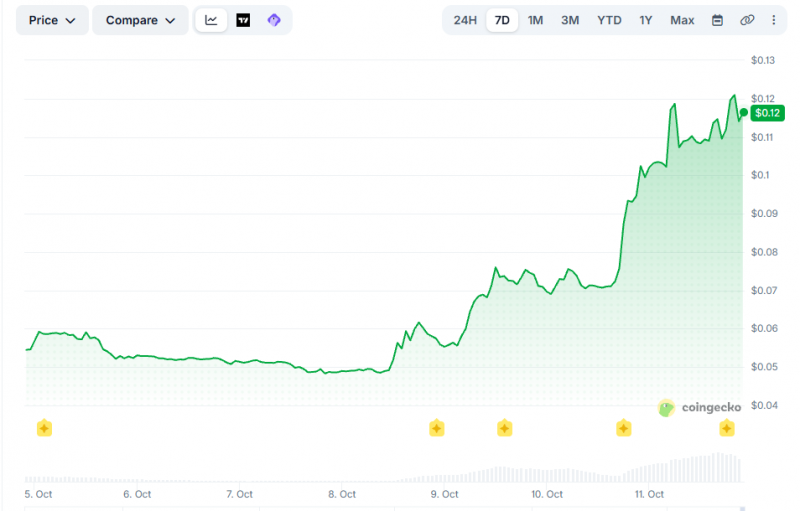Viewport: 800px width, 511px height.
Task: Expand the Price dropdown
Action: tap(52, 20)
